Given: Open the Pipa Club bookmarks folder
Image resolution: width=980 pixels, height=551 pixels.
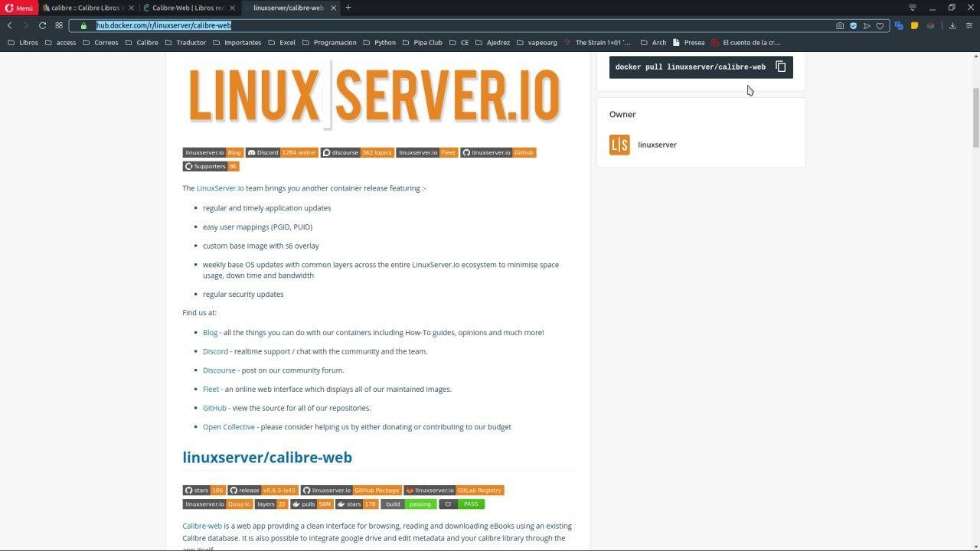Looking at the screenshot, I should click(422, 43).
